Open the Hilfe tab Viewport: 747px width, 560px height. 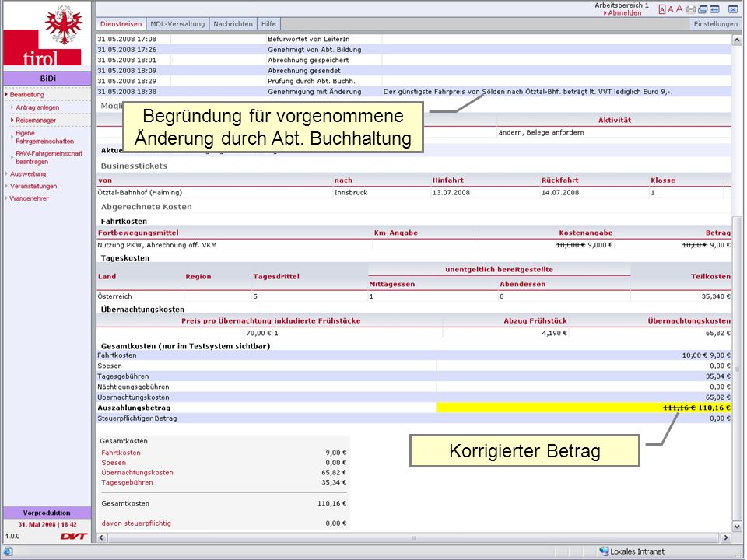coord(268,24)
